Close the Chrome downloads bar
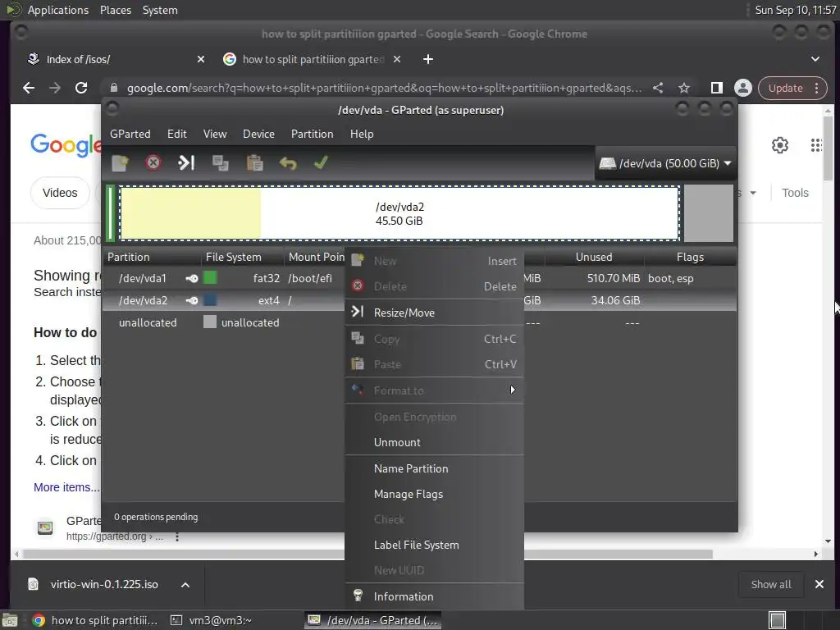Image resolution: width=840 pixels, height=630 pixels. [x=819, y=584]
